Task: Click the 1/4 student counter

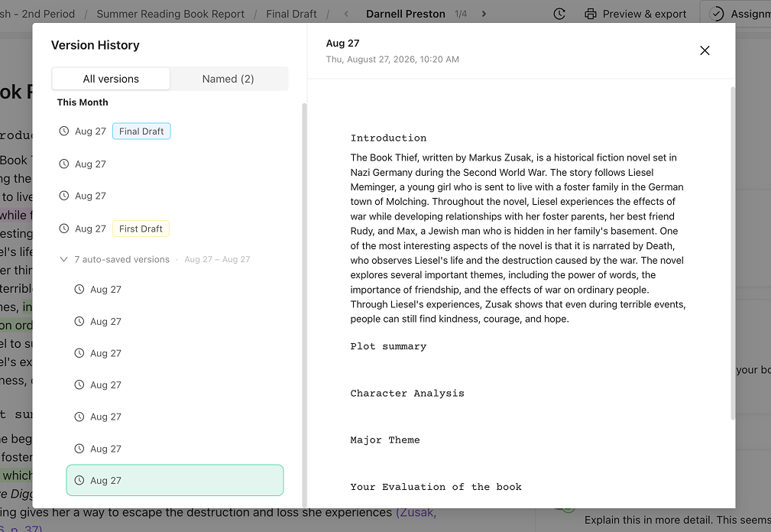Action: [461, 14]
